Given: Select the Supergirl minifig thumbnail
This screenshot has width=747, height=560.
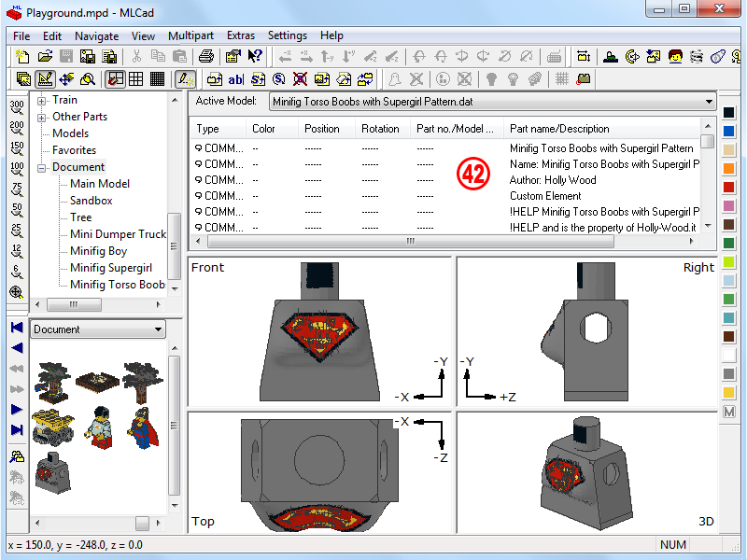Looking at the screenshot, I should click(142, 428).
